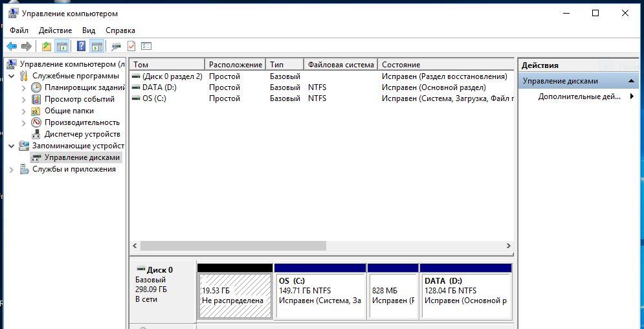This screenshot has width=644, height=329.
Task: Open the Файл menu
Action: coord(19,30)
